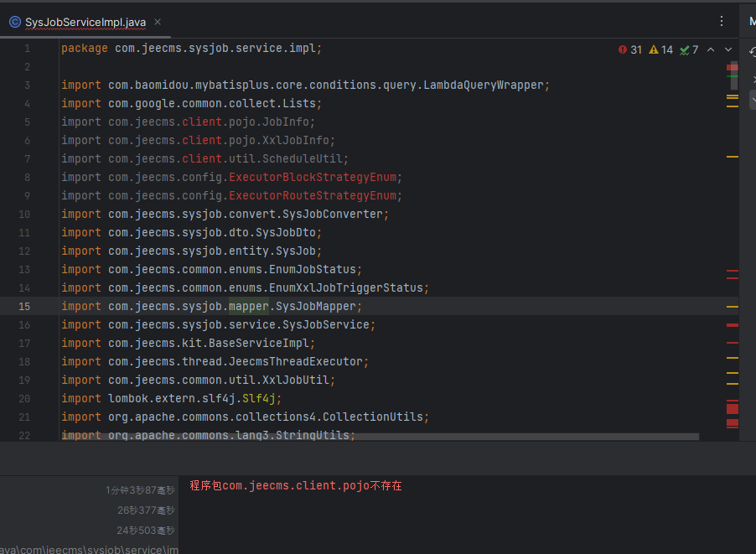Screen dimensions: 756x554
Task: Jump to previous highlighted error arrow
Action: [x=711, y=49]
